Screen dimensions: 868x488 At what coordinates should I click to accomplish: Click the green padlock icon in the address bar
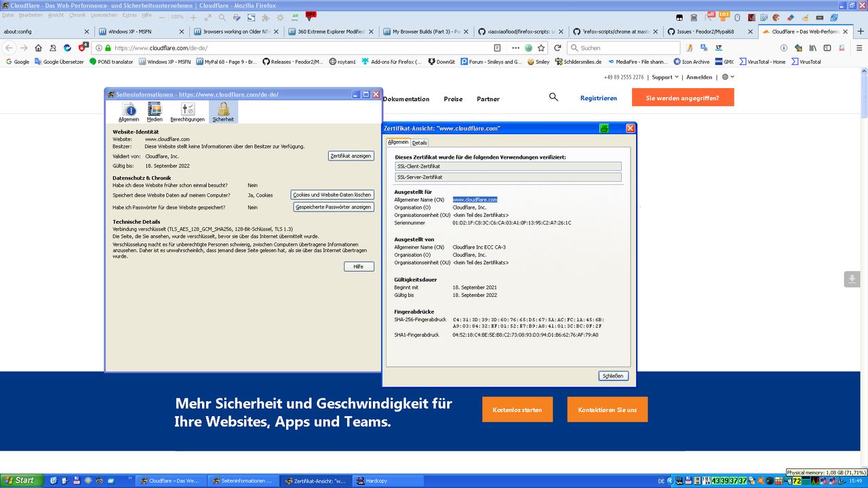point(108,48)
